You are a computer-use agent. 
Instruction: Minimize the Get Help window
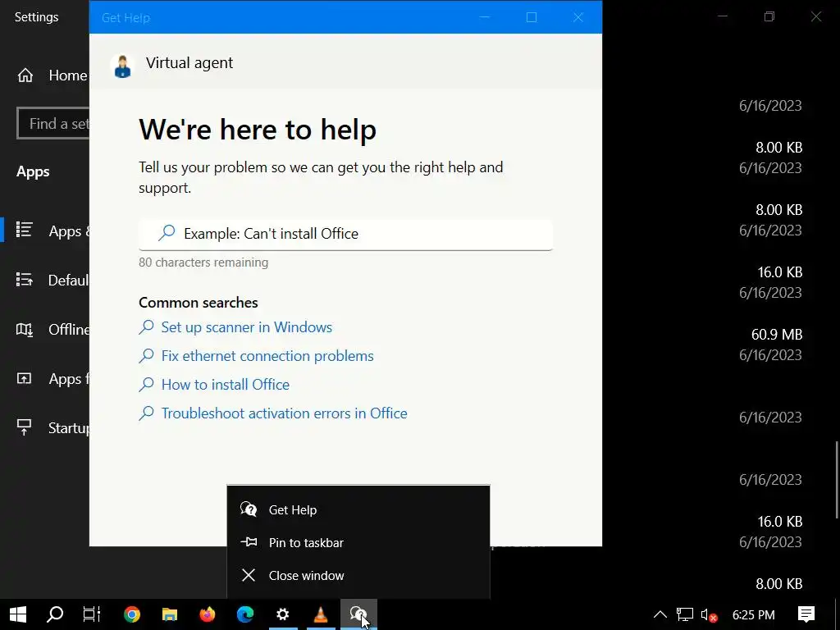point(485,17)
